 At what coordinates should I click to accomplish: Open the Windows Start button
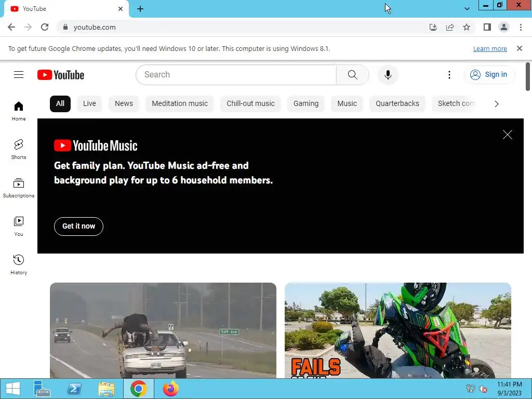(x=13, y=389)
